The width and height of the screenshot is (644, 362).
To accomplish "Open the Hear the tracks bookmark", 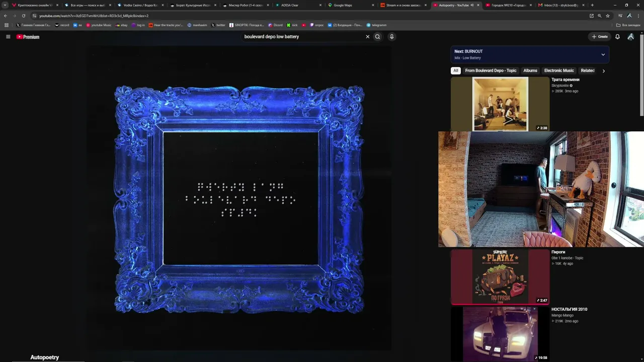I will [166, 25].
